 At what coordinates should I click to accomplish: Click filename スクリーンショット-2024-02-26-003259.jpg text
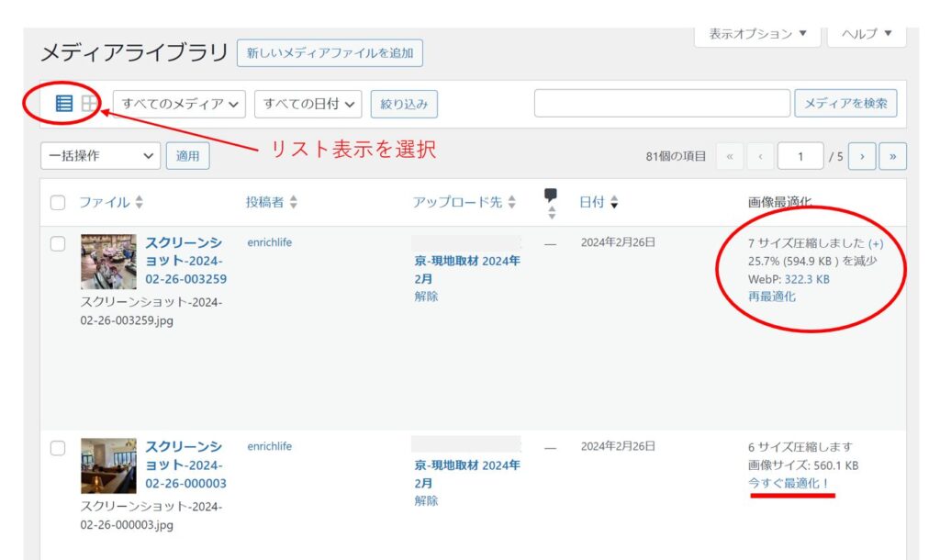pos(151,311)
